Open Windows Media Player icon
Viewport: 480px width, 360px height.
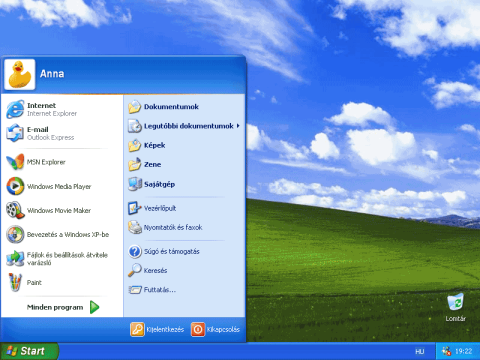coord(15,186)
